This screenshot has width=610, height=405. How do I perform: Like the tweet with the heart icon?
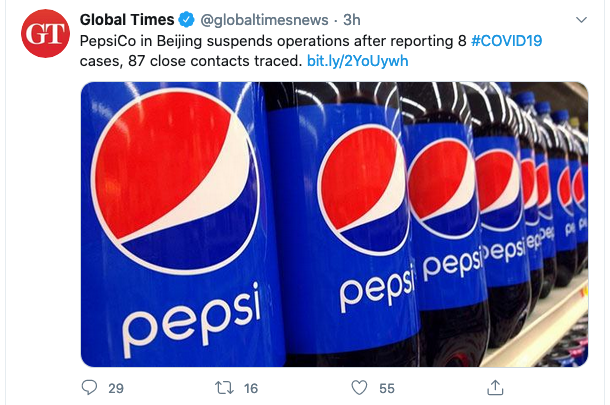tap(359, 387)
